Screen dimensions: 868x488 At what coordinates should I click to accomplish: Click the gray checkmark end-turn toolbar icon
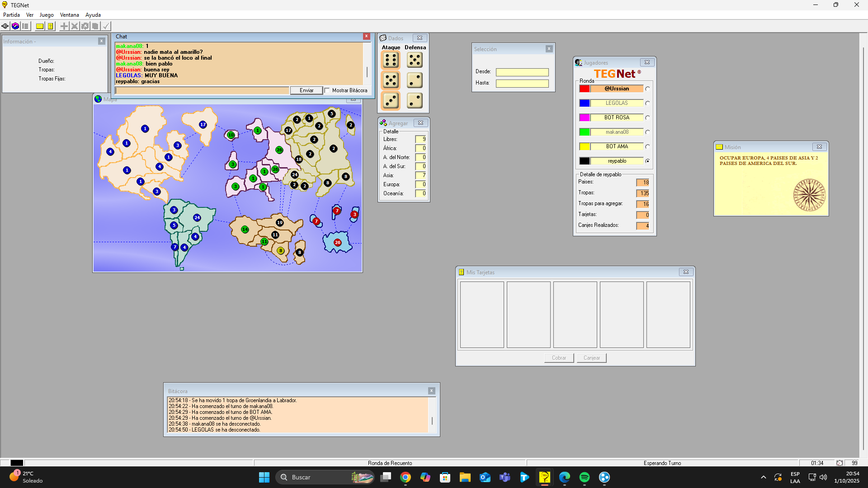[106, 26]
